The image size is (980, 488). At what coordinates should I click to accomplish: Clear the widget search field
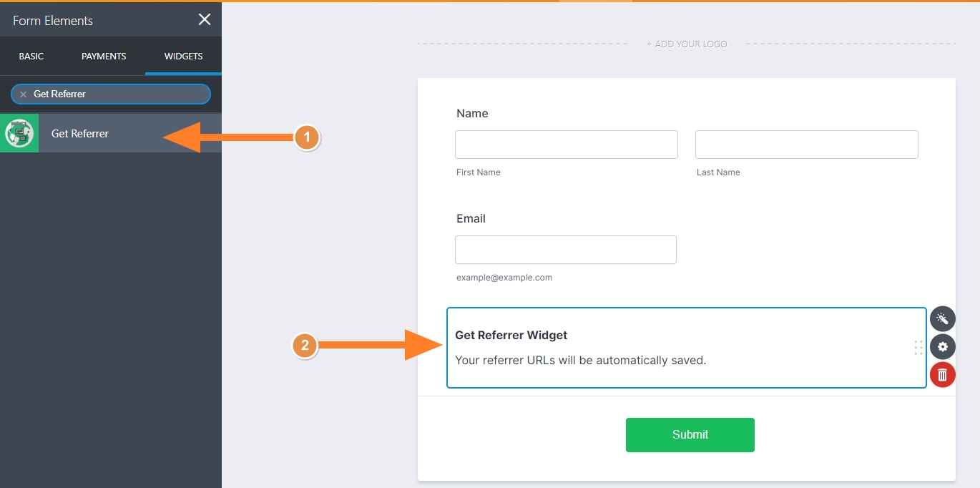point(23,94)
